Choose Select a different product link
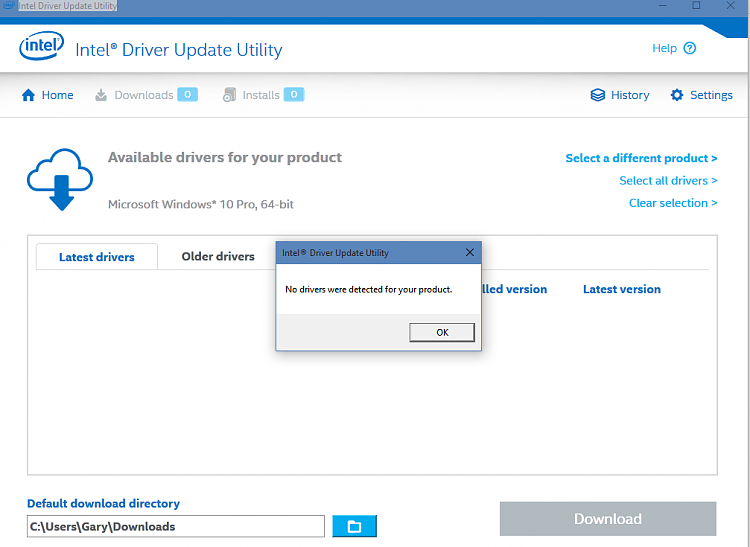 [641, 158]
